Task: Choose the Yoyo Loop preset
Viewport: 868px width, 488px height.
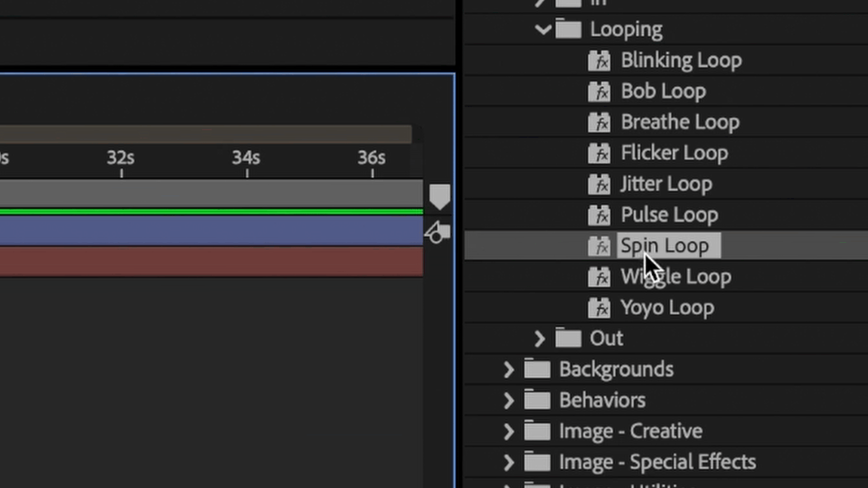Action: [667, 307]
